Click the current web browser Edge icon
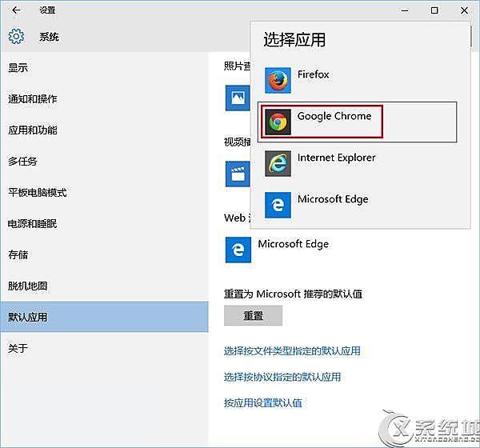 coord(238,250)
